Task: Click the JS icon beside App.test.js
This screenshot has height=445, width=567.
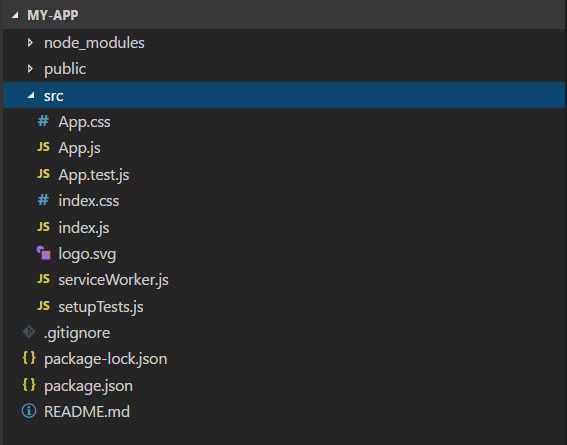Action: (43, 174)
